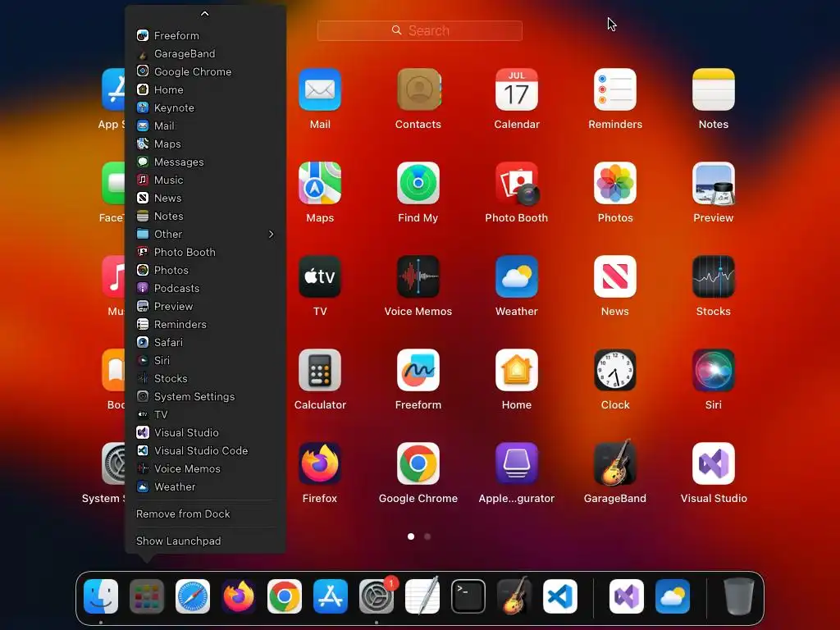Click the Finder icon in the Dock

coord(101,596)
